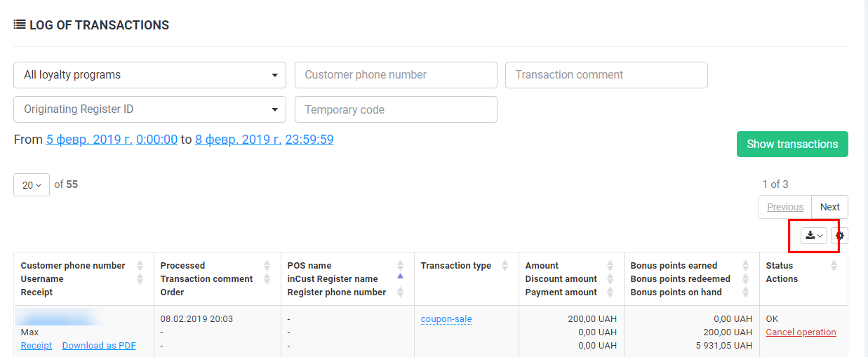Expand the All loyalty programs dropdown
Viewport: 868px width, 357px height.
coord(150,75)
